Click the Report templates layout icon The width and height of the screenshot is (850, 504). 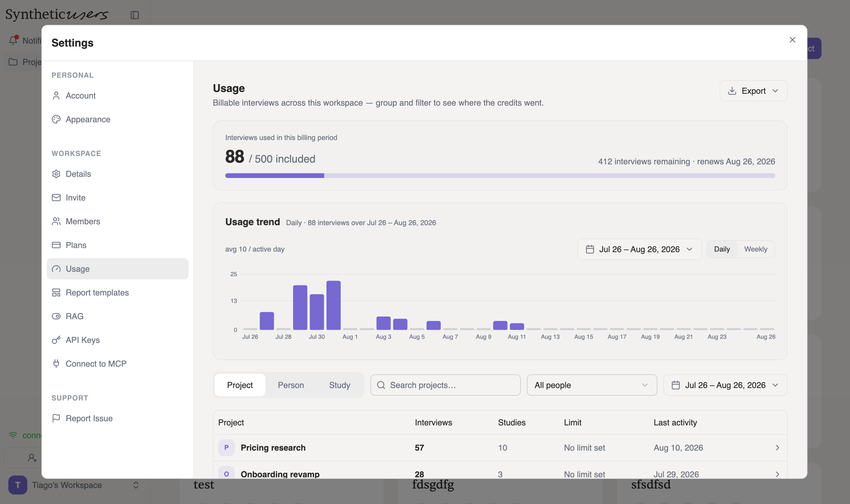56,293
